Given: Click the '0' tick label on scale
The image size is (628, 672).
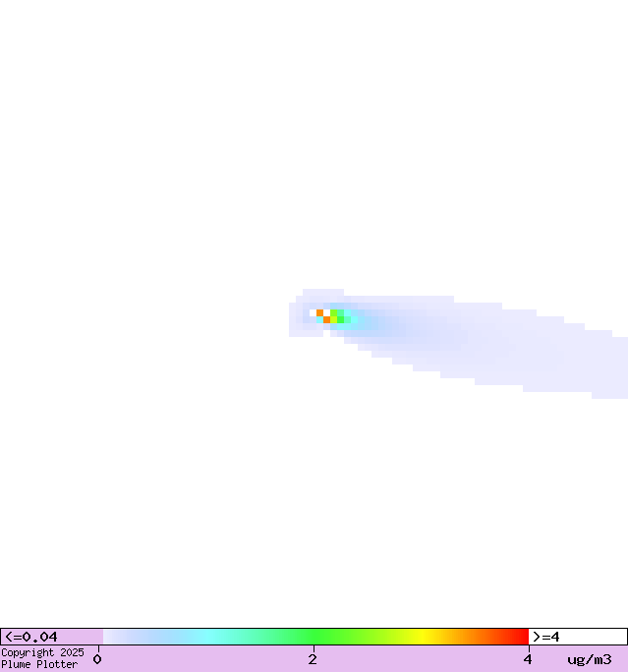Looking at the screenshot, I should click(97, 659).
